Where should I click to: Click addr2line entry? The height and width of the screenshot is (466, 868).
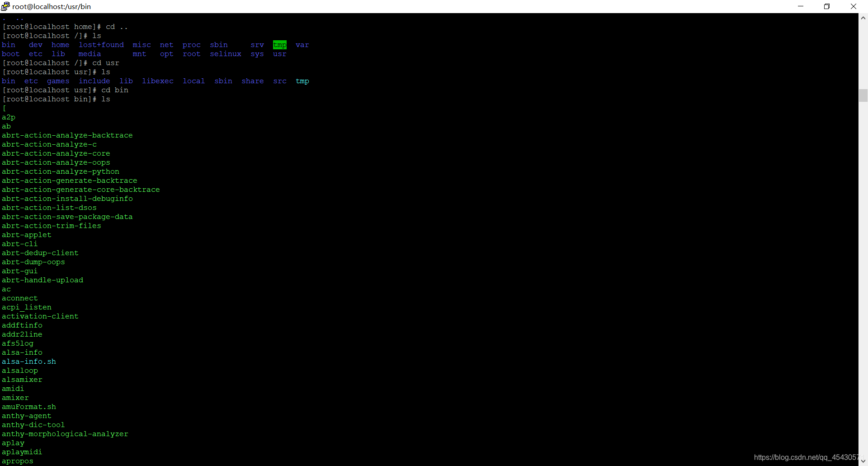pos(22,334)
